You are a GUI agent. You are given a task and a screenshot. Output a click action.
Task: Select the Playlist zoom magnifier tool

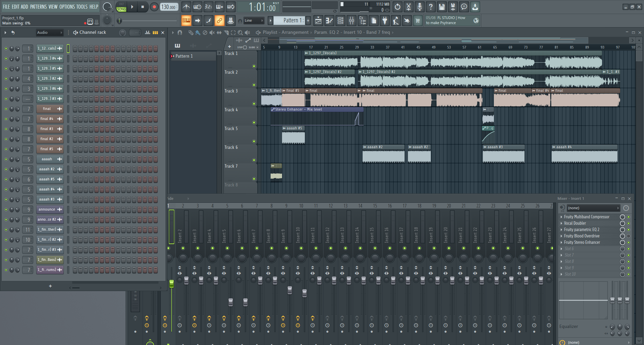pos(240,33)
